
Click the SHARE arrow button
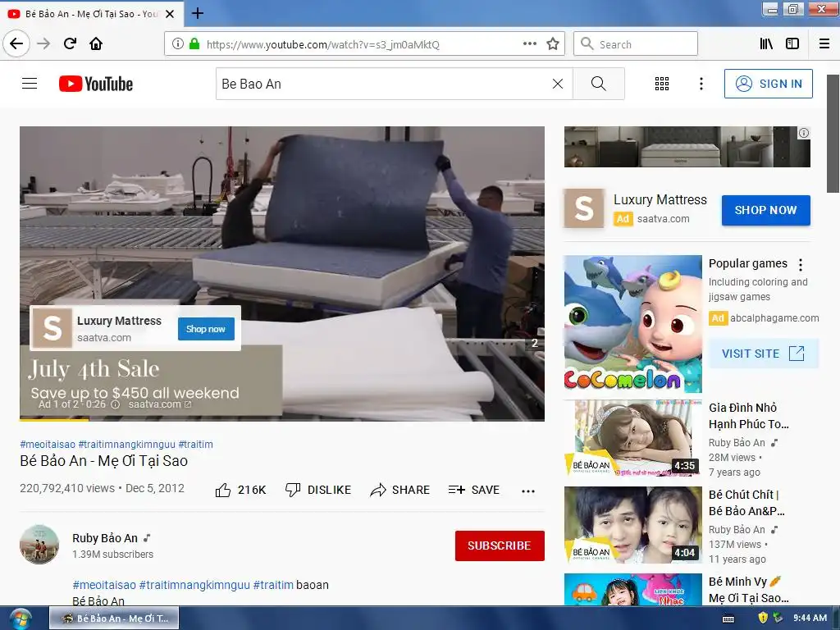click(x=400, y=490)
